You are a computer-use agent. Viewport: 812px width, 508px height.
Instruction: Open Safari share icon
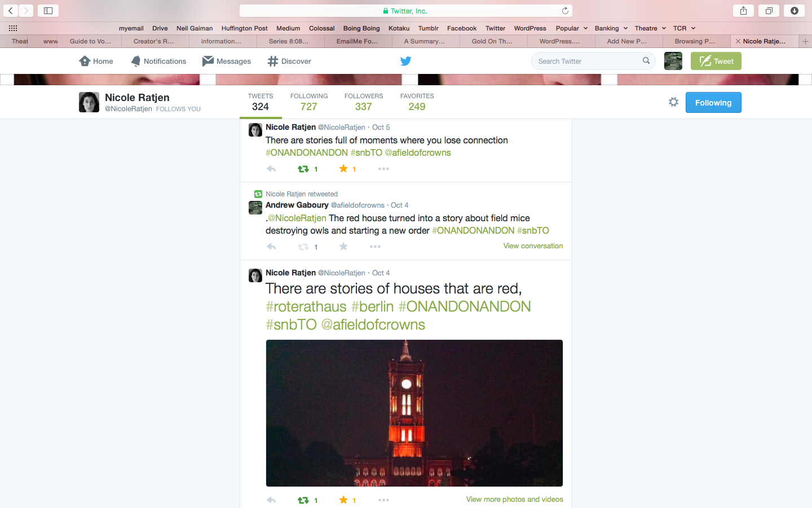click(x=743, y=11)
